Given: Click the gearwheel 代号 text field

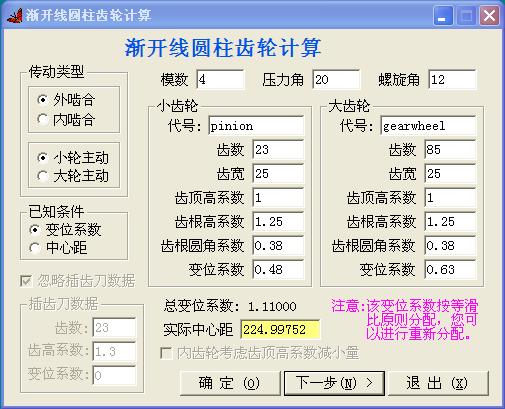Looking at the screenshot, I should [x=428, y=126].
